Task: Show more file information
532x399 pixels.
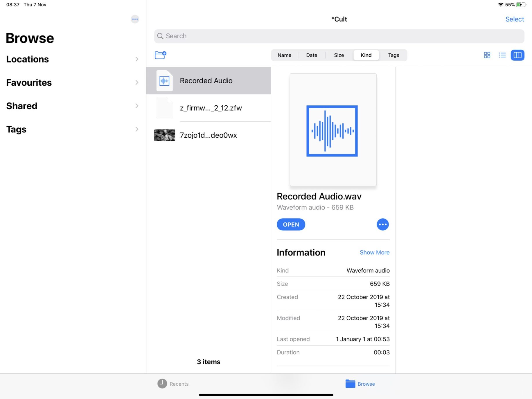Action: tap(375, 252)
